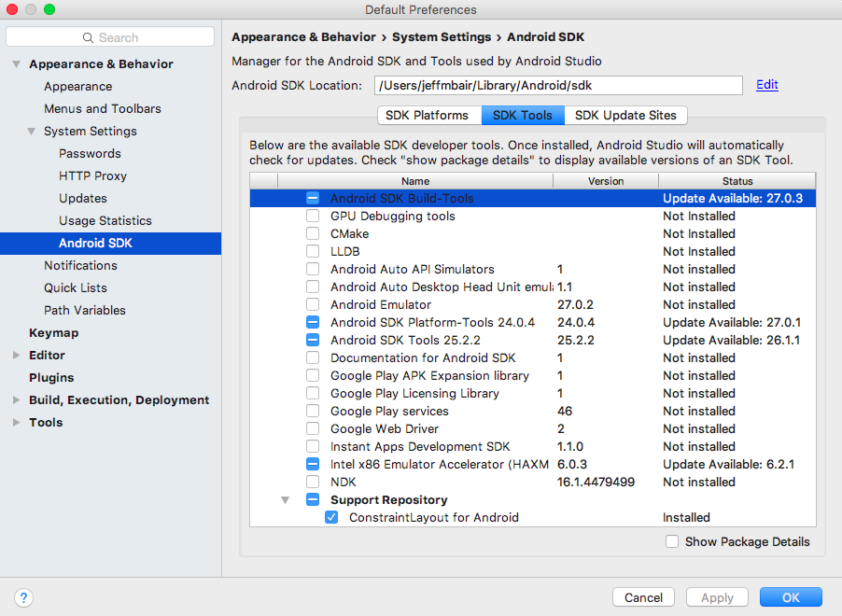
Task: Click the Update Available: 6.2.1 status
Action: pos(728,464)
